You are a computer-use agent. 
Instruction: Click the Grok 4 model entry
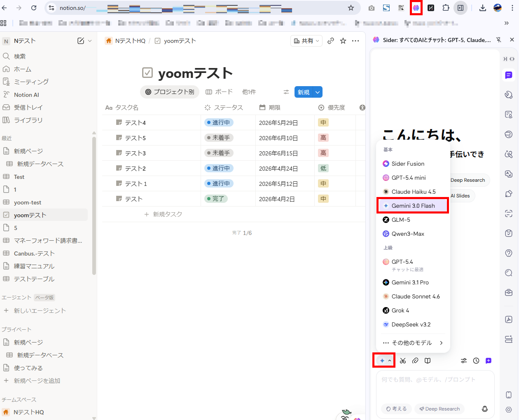click(x=413, y=310)
